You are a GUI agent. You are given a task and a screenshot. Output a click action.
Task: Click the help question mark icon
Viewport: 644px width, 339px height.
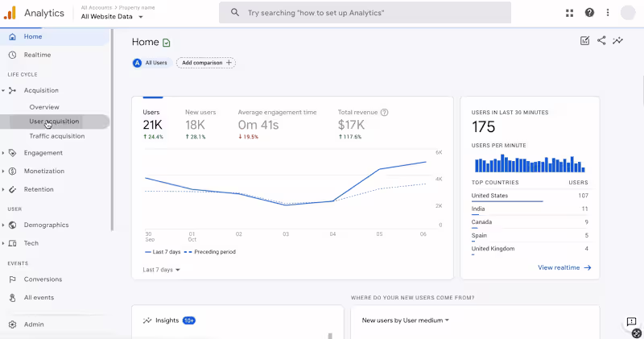[x=589, y=13]
